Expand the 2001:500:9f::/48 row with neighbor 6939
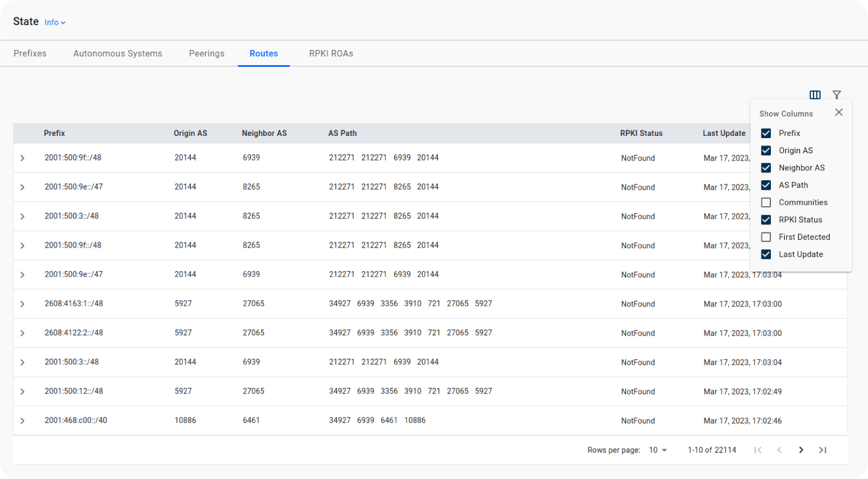The width and height of the screenshot is (868, 479). tap(22, 158)
